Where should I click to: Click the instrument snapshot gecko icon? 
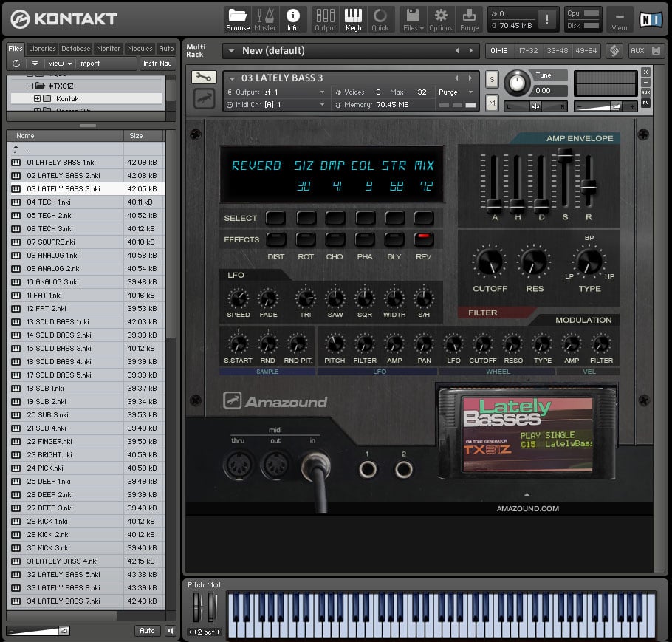(x=204, y=99)
